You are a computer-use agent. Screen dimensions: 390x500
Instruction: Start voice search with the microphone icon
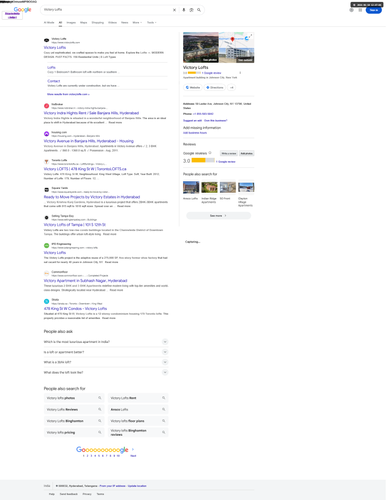(x=184, y=10)
